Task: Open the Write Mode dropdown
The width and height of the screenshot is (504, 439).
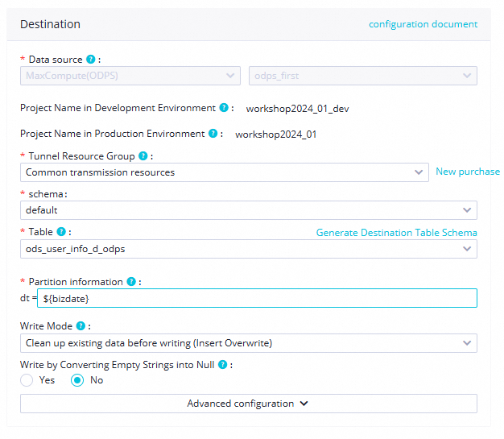Action: (248, 343)
